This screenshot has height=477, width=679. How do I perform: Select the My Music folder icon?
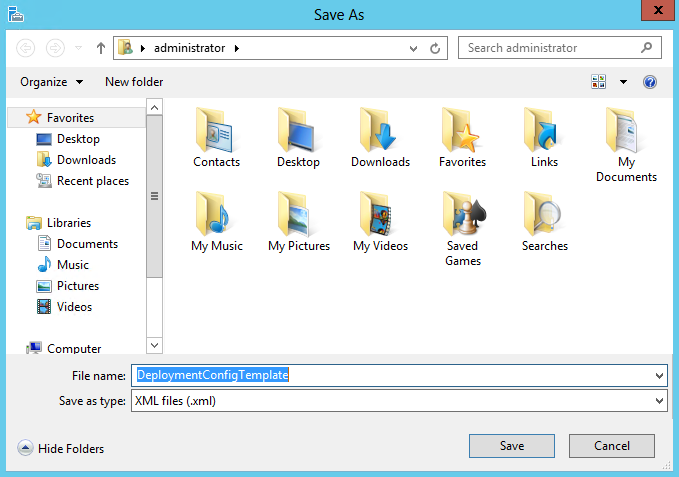click(x=214, y=214)
